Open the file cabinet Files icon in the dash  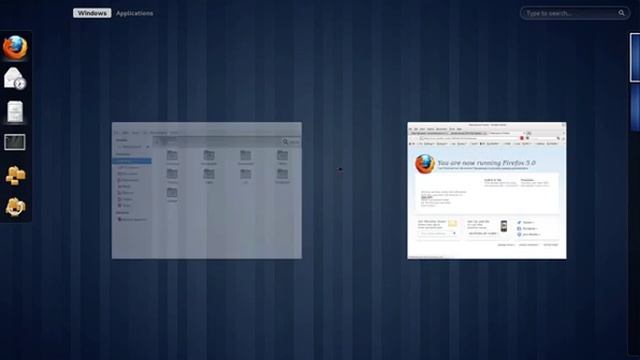click(x=15, y=111)
